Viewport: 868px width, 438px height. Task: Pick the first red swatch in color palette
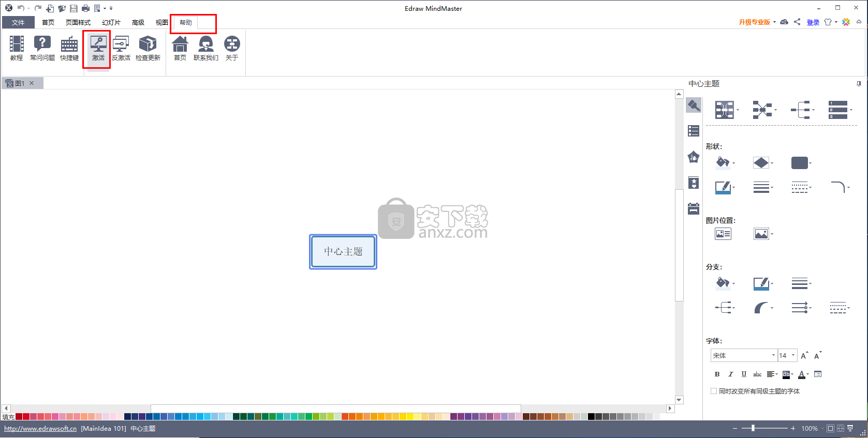pos(19,416)
